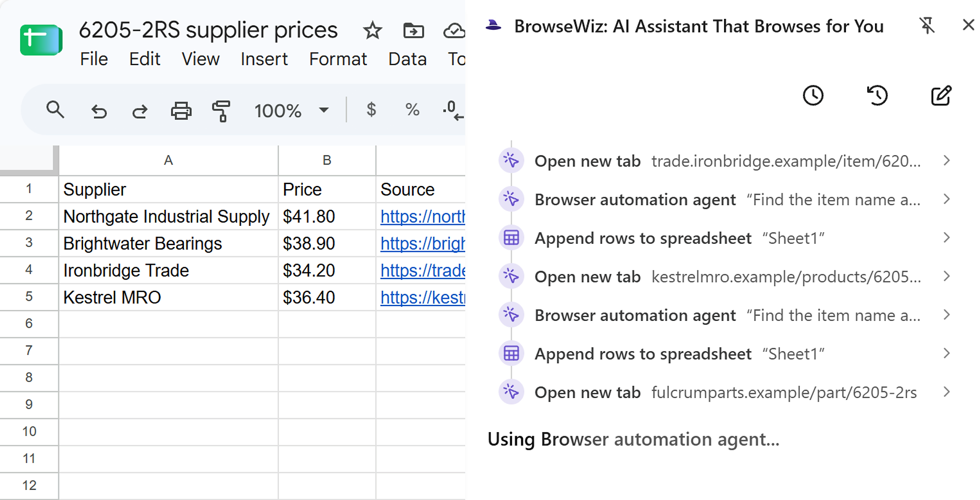Click the move-to-folder icon
This screenshot has width=980, height=500.
pyautogui.click(x=413, y=31)
